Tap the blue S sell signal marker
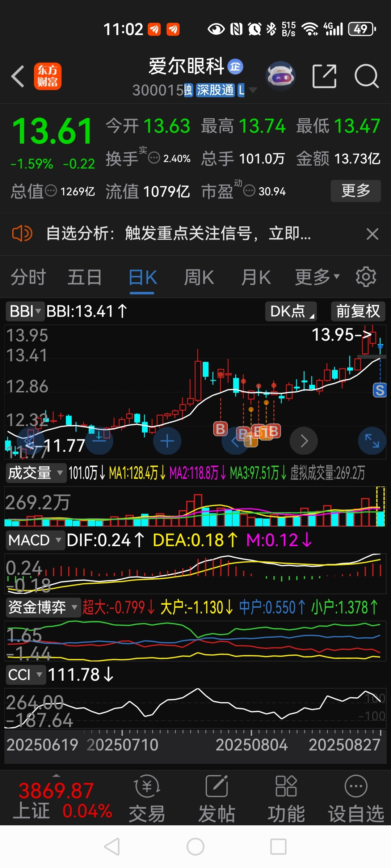Screen dimensions: 391x868 click(379, 390)
